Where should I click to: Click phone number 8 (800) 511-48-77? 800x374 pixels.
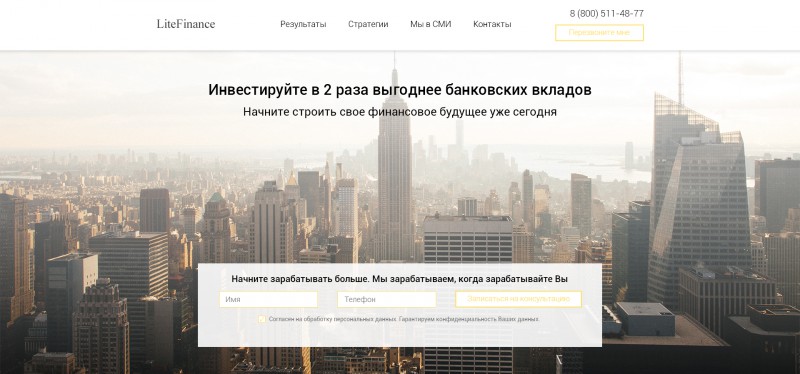[607, 14]
